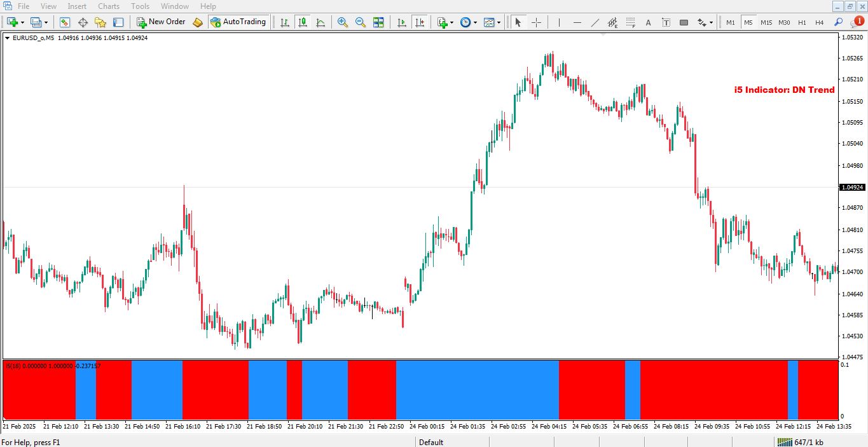Click the 'Default' profile in status bar
This screenshot has width=868, height=447.
(x=431, y=442)
